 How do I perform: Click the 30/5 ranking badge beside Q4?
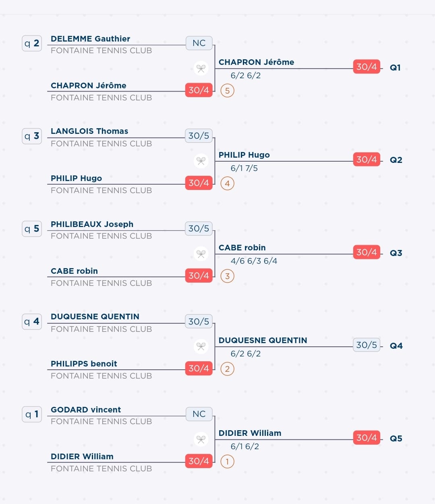coord(367,345)
